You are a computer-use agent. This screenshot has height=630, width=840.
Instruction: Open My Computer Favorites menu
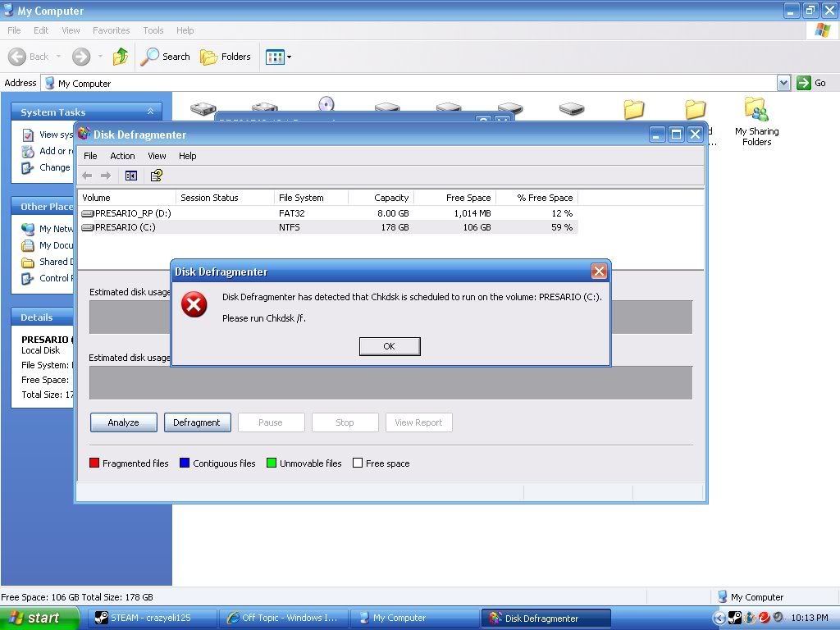pyautogui.click(x=111, y=30)
